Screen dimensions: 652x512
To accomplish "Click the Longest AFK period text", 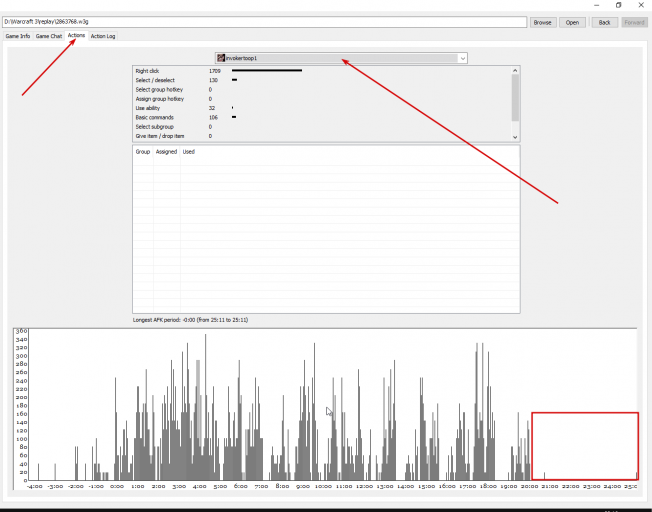I will point(190,320).
